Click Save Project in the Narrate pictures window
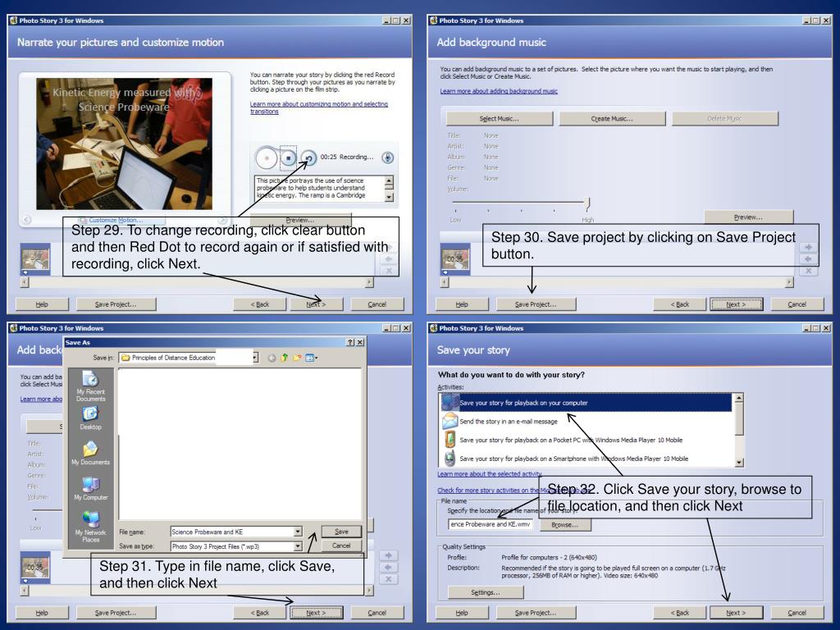The width and height of the screenshot is (840, 630). click(116, 304)
